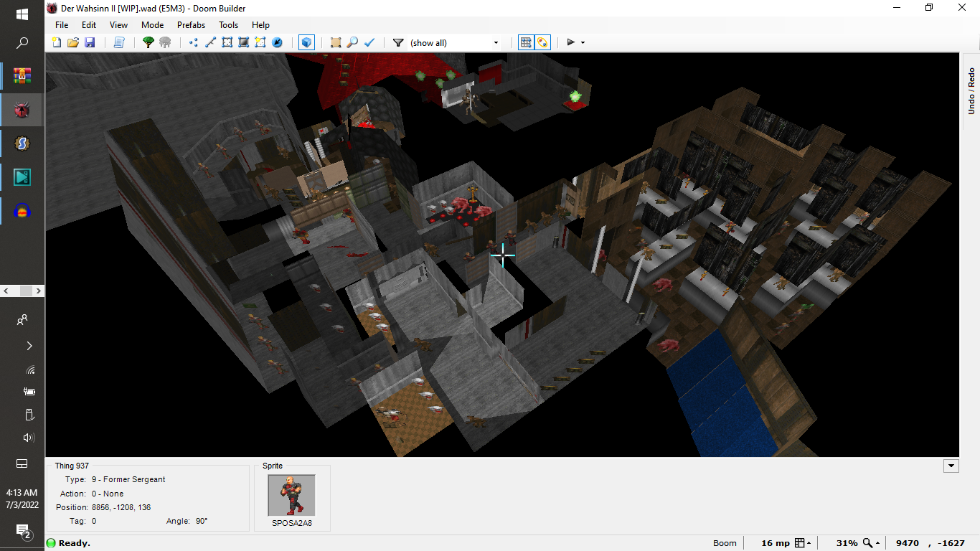The height and width of the screenshot is (551, 980).
Task: Toggle Snap to Grid button
Action: pyautogui.click(x=526, y=42)
